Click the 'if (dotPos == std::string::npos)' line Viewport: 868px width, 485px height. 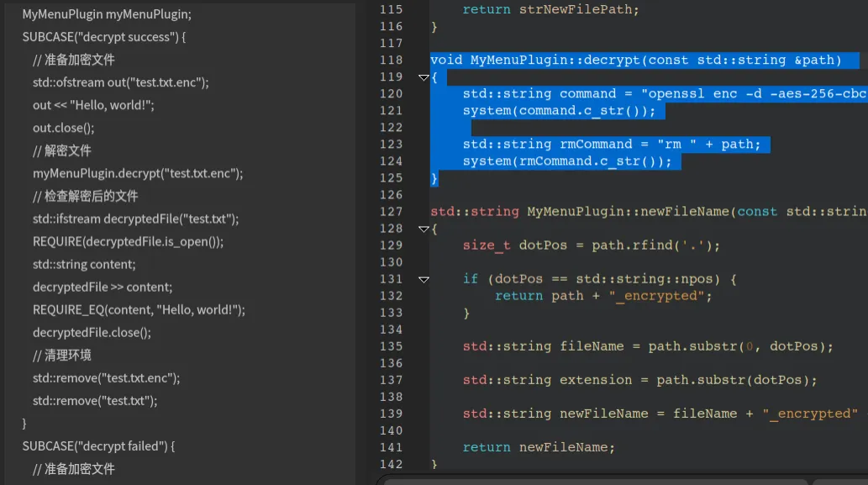(599, 279)
